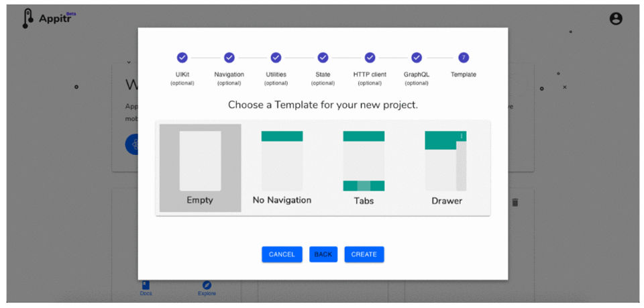The width and height of the screenshot is (644, 308).
Task: Click the UIKit step checkmark circle
Action: pos(182,58)
